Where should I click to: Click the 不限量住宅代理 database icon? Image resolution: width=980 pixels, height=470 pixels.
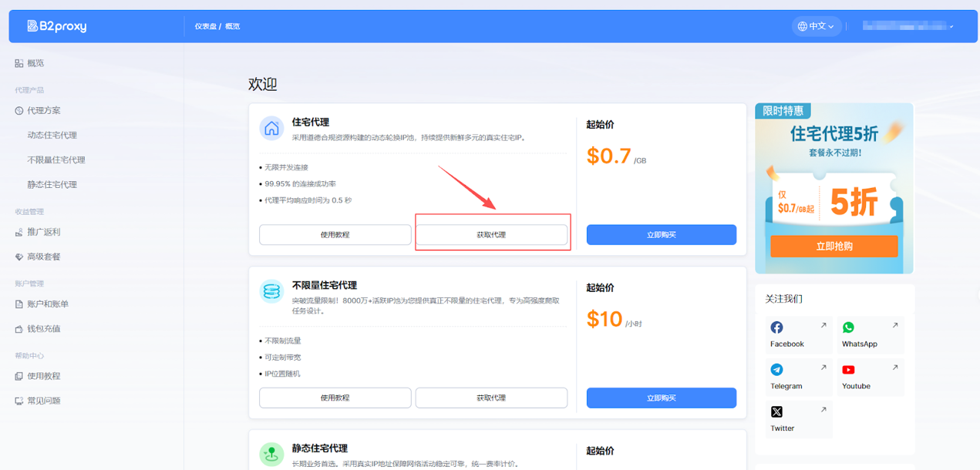(271, 291)
